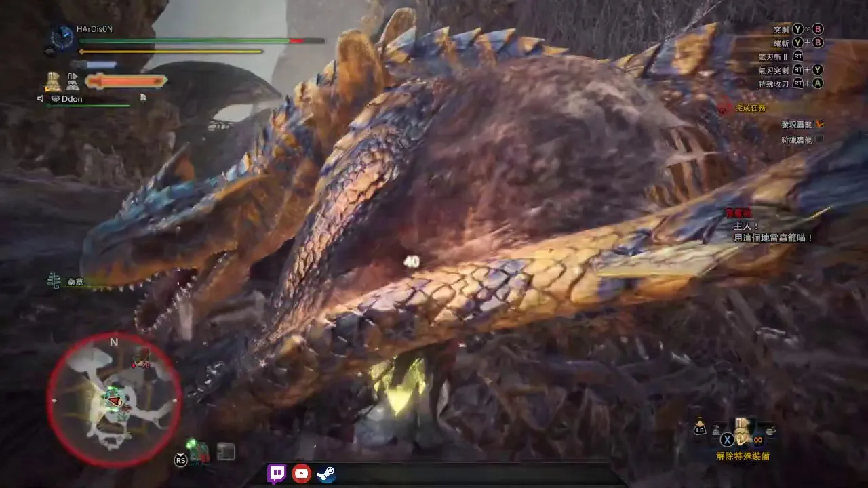The image size is (868, 488).
Task: Click the green scoutfly target icon near RS
Action: (x=199, y=451)
